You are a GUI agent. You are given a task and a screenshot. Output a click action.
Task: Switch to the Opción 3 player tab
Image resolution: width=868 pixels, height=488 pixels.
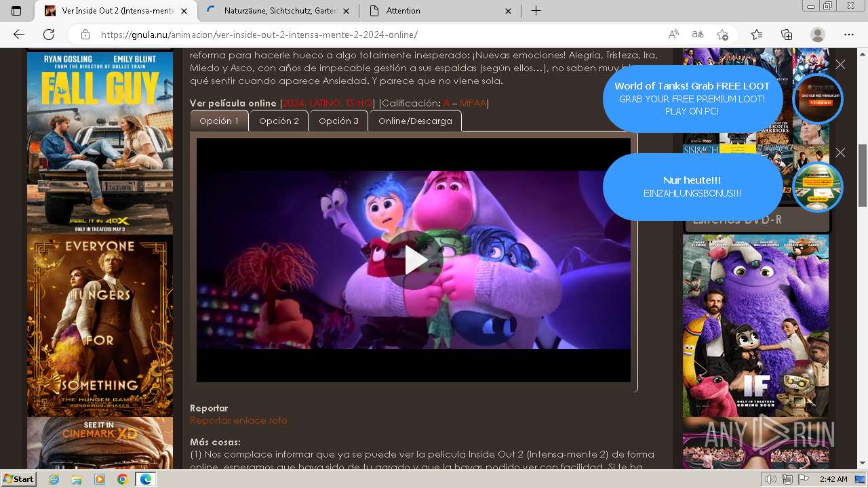(338, 121)
